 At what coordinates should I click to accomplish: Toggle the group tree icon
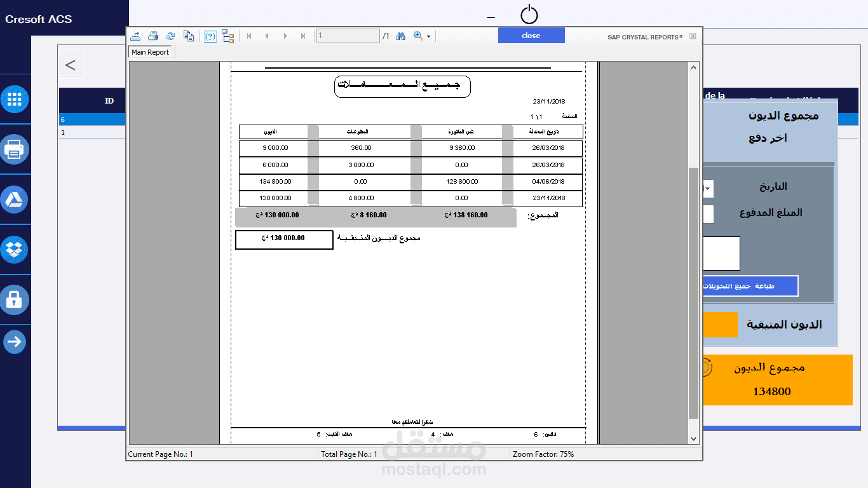(228, 36)
